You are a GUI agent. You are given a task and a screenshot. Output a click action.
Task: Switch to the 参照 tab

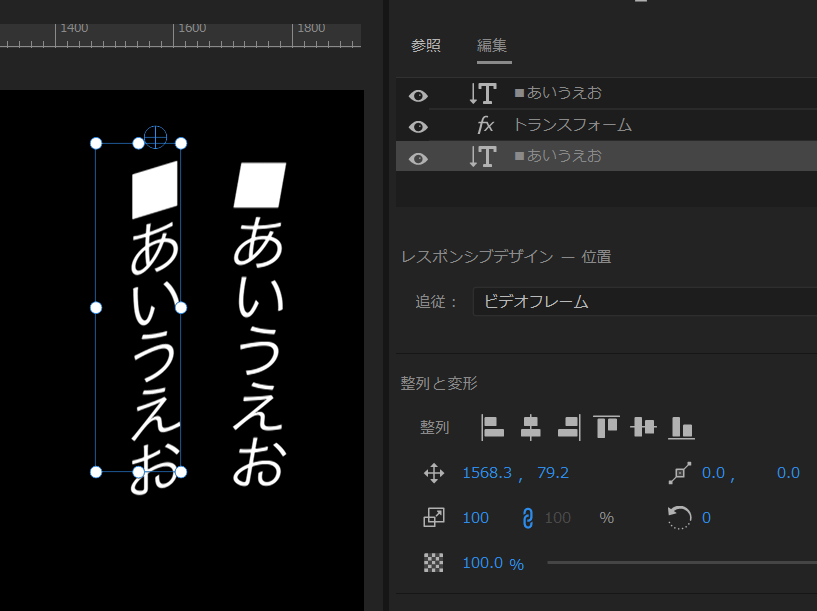[x=426, y=45]
